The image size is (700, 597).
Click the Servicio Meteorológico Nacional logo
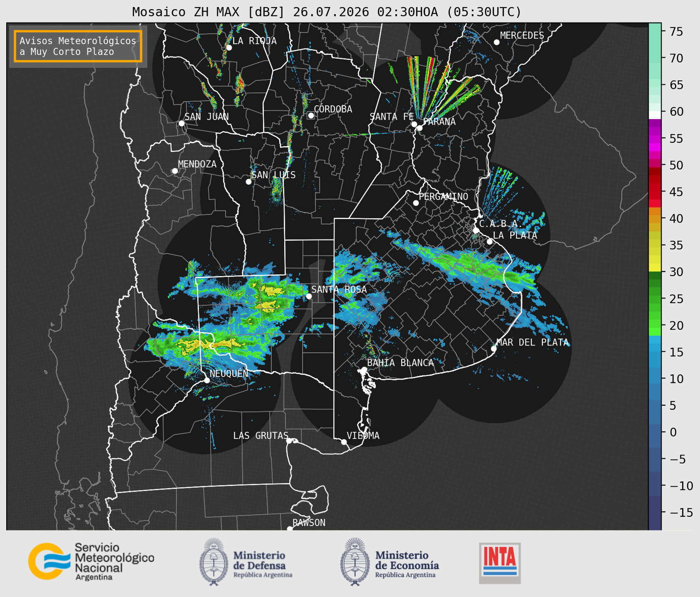(x=91, y=561)
